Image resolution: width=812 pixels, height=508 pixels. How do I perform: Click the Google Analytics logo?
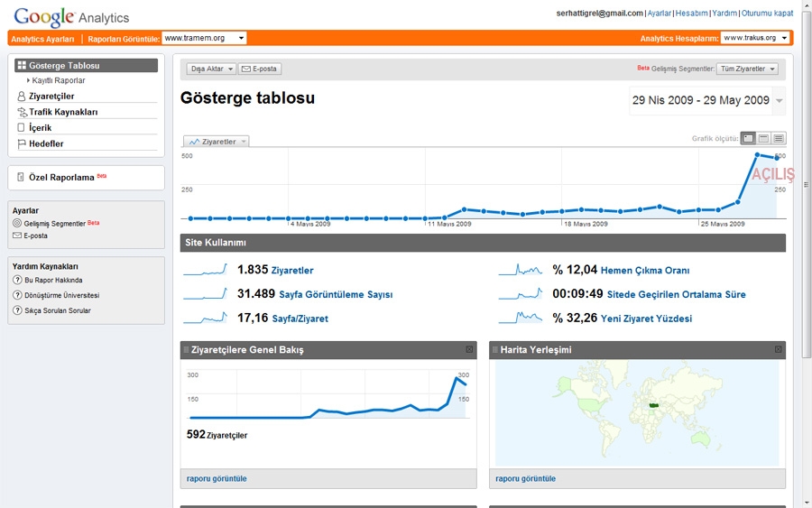coord(71,17)
